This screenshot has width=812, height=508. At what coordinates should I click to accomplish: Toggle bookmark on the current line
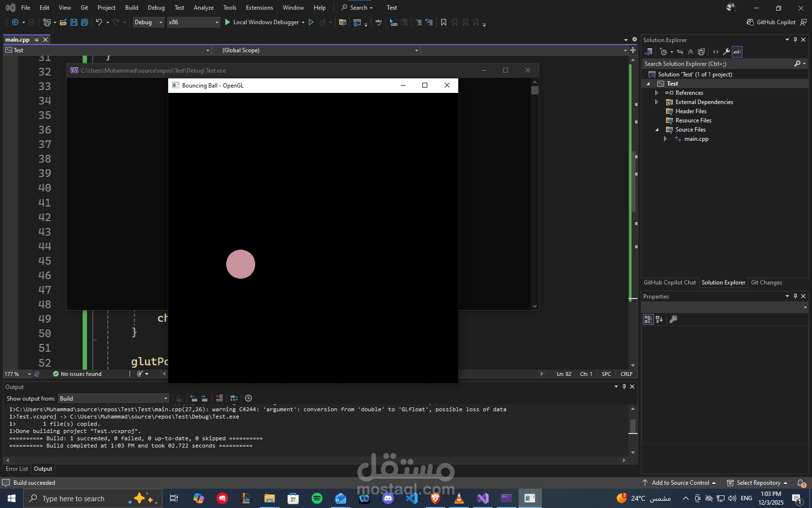click(x=444, y=22)
